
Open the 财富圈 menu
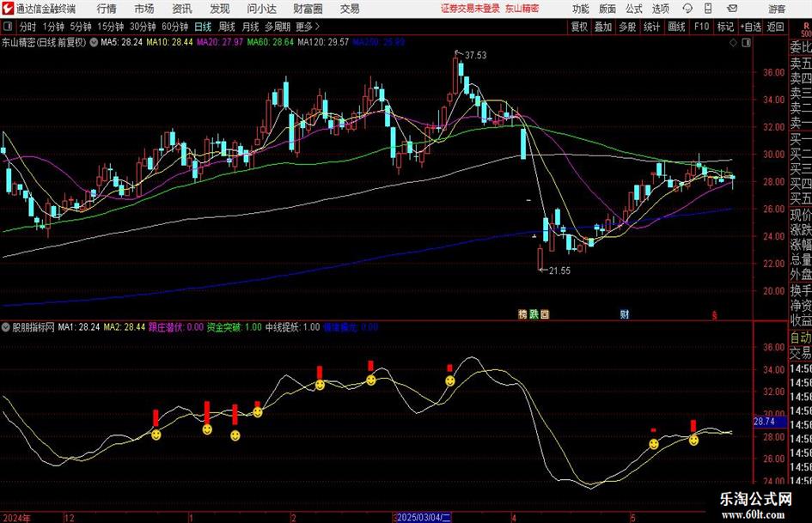(308, 9)
